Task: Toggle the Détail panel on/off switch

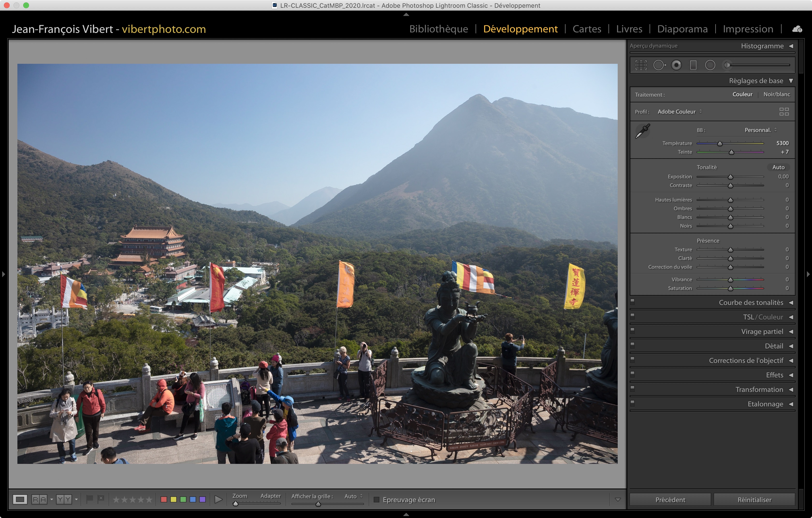Action: pos(633,345)
